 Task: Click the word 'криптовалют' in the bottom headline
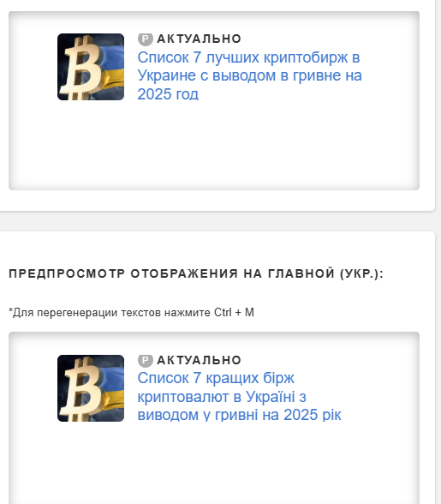coord(183,397)
